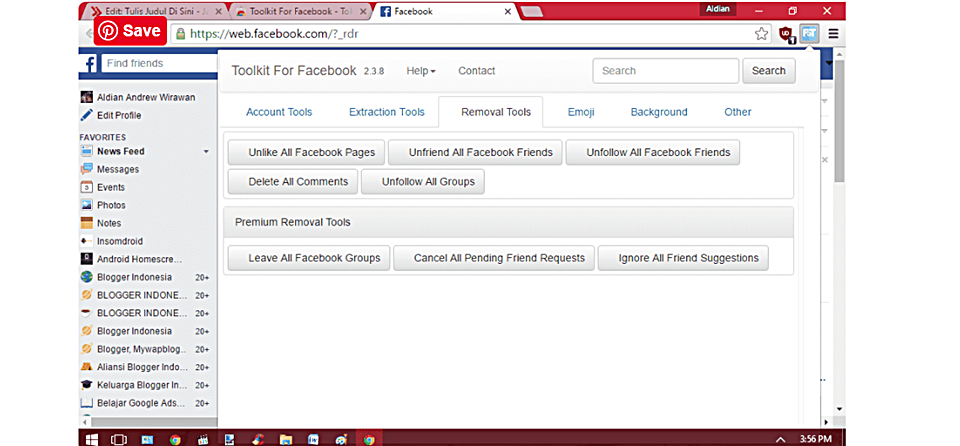The image size is (960, 446).
Task: Open the Facebook account dropdown arrow
Action: 829,63
